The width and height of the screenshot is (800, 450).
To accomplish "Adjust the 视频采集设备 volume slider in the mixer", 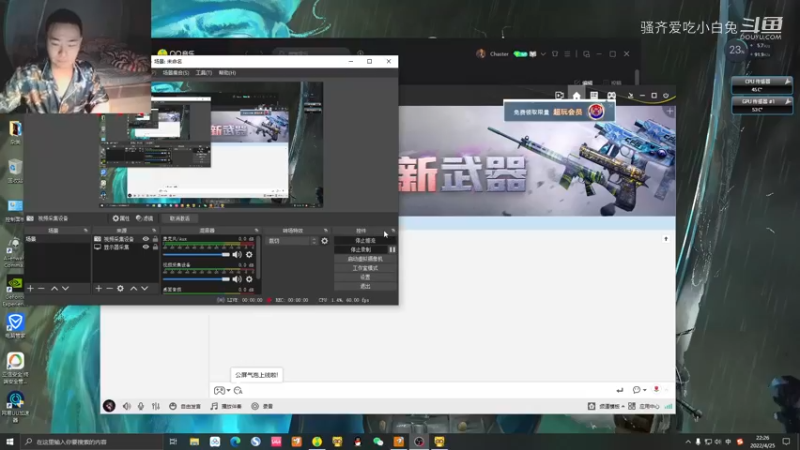I will pyautogui.click(x=196, y=279).
